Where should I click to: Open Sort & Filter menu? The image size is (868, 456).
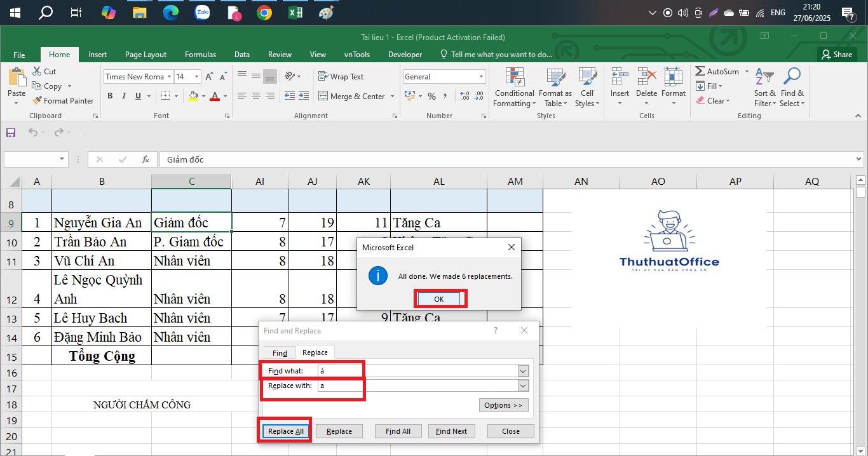click(765, 88)
